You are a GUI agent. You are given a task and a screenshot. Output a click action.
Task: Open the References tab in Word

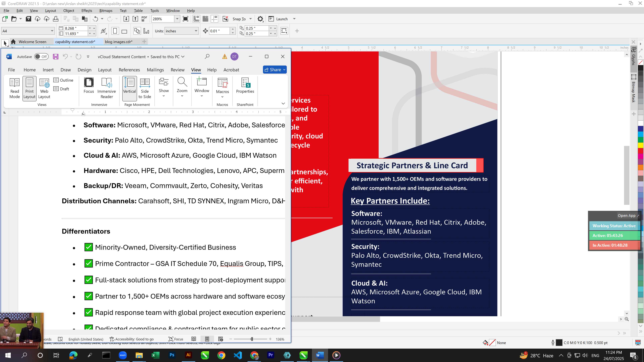tap(129, 70)
